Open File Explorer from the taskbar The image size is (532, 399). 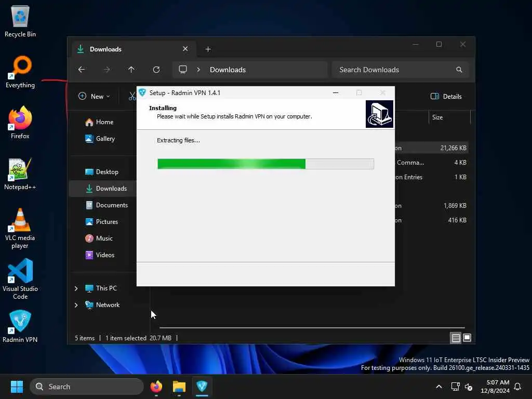coord(179,387)
